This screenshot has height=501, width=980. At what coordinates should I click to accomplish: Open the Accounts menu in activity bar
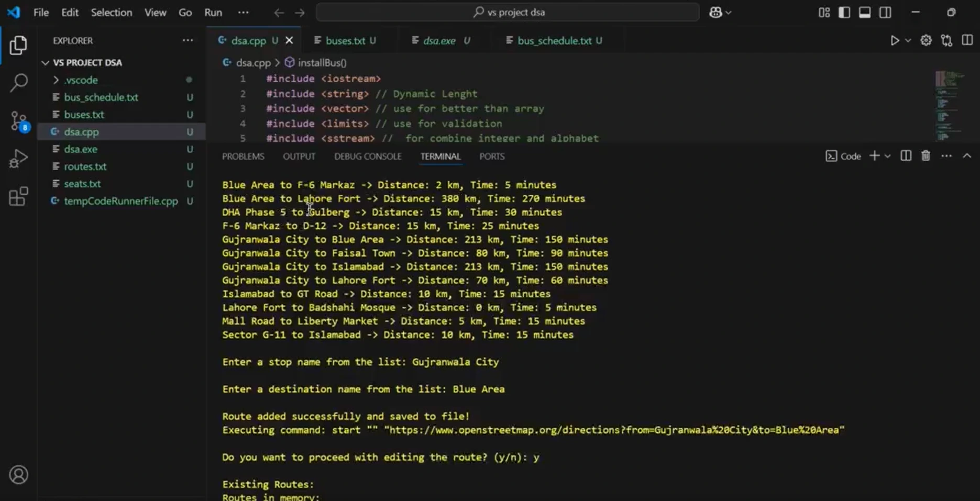[18, 474]
